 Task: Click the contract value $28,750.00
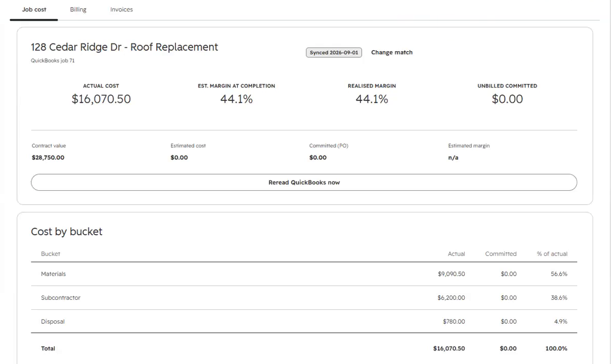coord(48,157)
